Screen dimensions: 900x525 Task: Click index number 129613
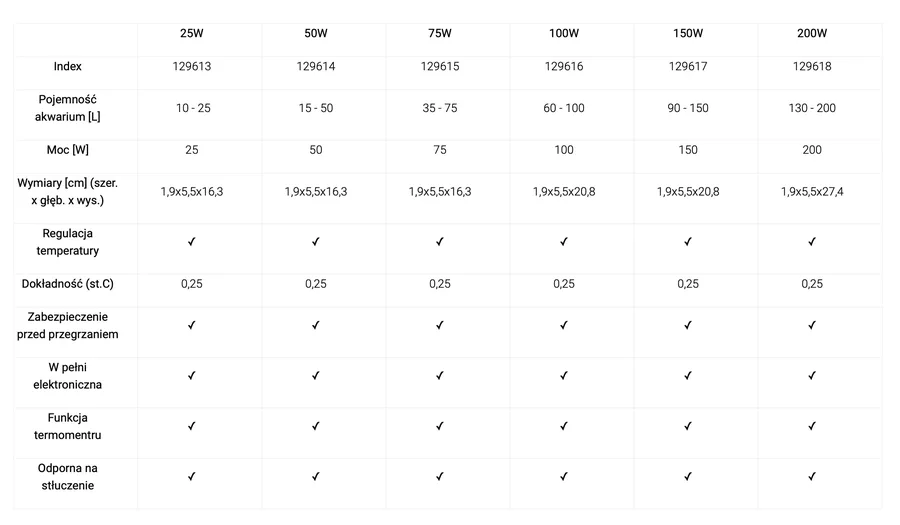coord(192,67)
